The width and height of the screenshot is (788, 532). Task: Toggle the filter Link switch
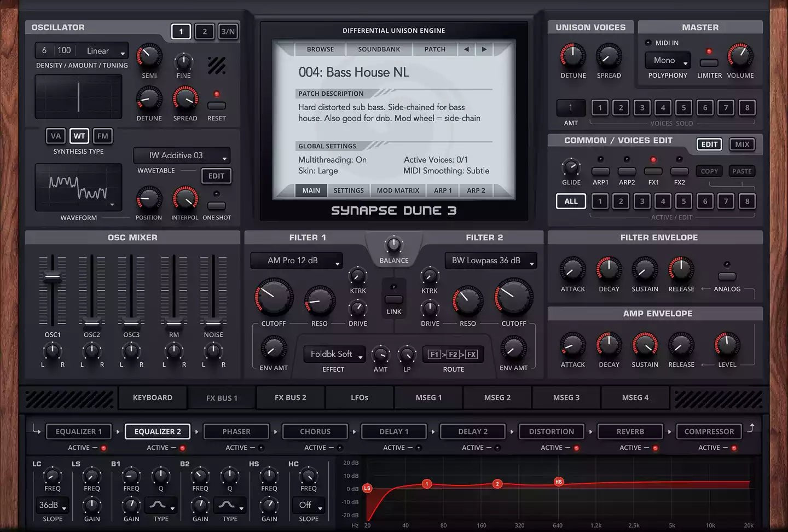(393, 299)
